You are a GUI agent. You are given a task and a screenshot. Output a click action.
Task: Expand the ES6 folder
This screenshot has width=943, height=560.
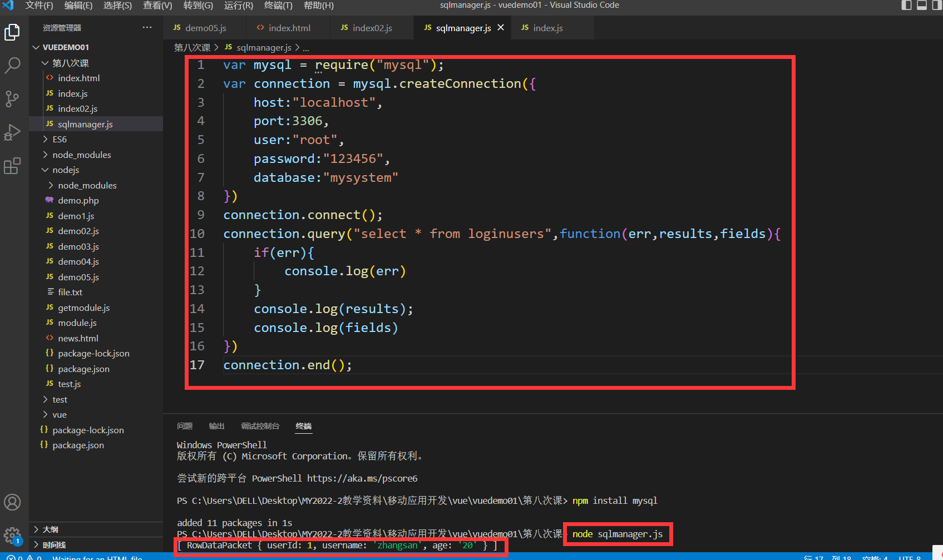pyautogui.click(x=96, y=139)
